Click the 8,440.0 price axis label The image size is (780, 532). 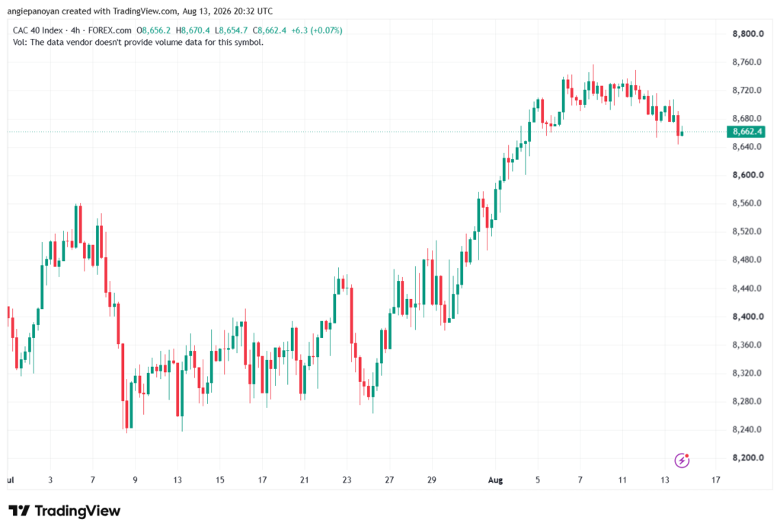click(747, 288)
